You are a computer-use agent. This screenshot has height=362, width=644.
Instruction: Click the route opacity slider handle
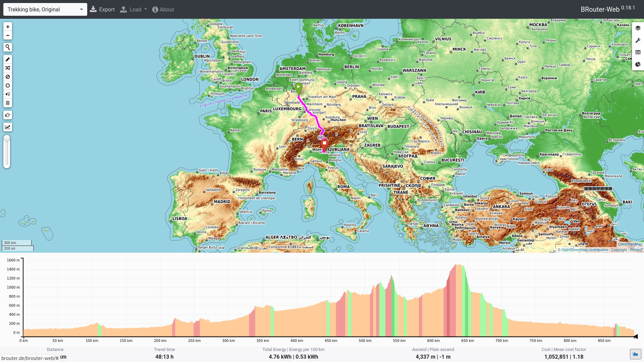(7, 138)
